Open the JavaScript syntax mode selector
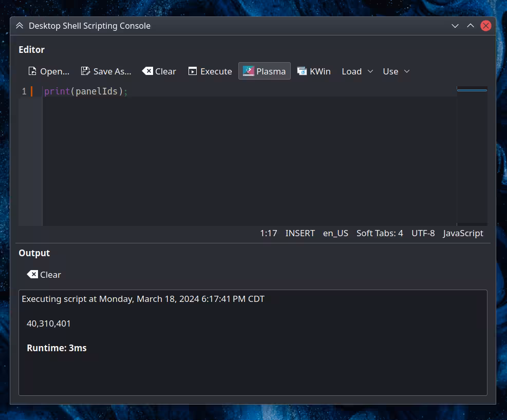 pyautogui.click(x=463, y=233)
